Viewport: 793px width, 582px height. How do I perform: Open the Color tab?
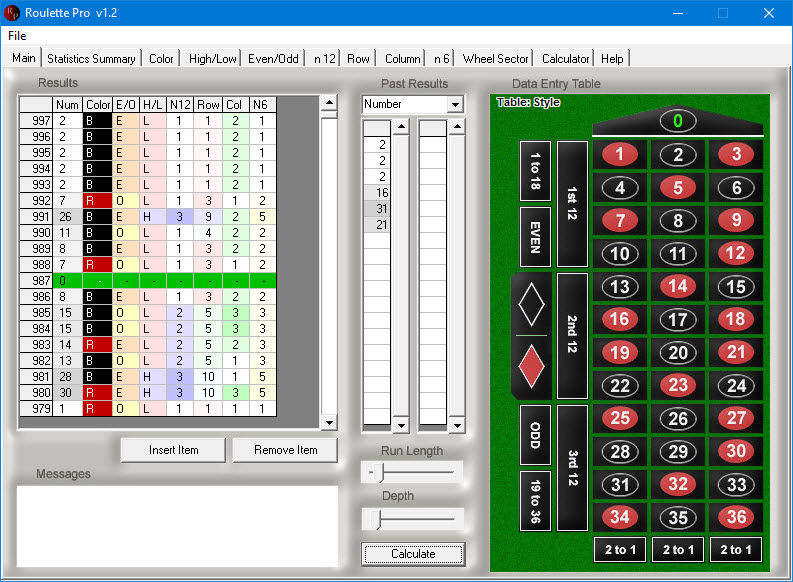(161, 59)
